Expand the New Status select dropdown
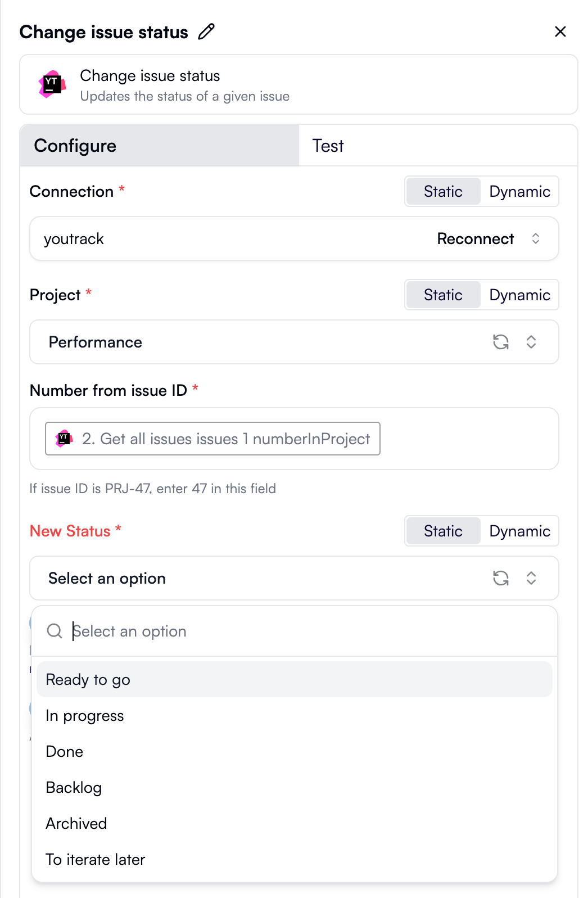Image resolution: width=588 pixels, height=898 pixels. 531,578
